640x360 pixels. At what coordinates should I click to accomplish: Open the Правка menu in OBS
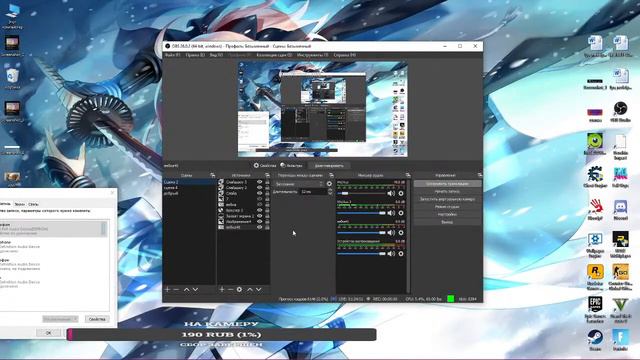pos(195,55)
